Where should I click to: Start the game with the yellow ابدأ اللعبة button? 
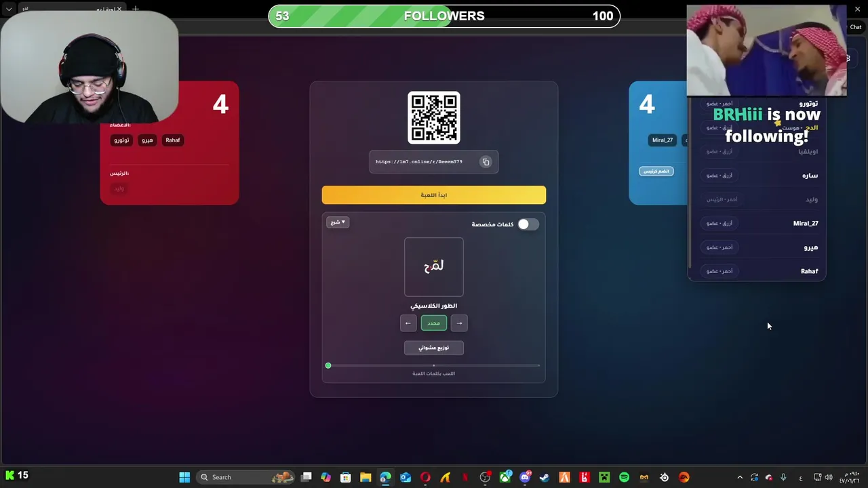coord(434,195)
